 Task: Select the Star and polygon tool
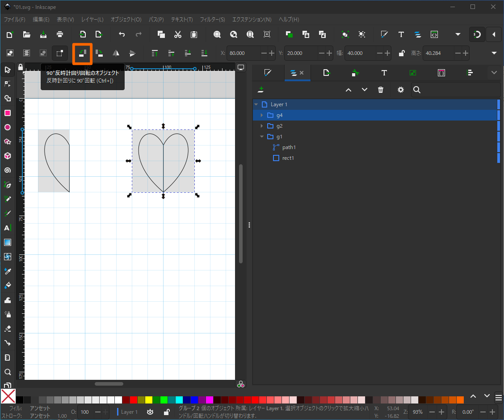[8, 141]
